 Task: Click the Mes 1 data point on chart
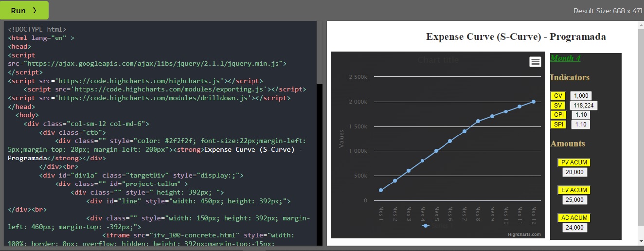click(x=381, y=190)
